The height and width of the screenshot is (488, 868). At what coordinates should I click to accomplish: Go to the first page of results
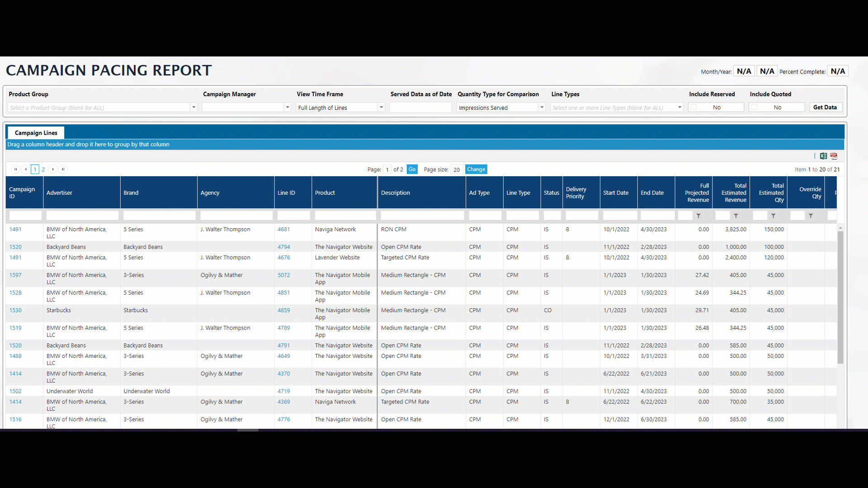point(15,169)
